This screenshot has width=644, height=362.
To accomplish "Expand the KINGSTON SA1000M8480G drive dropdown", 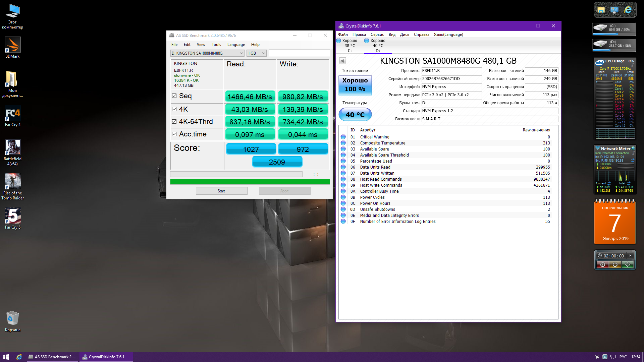I will pyautogui.click(x=207, y=53).
